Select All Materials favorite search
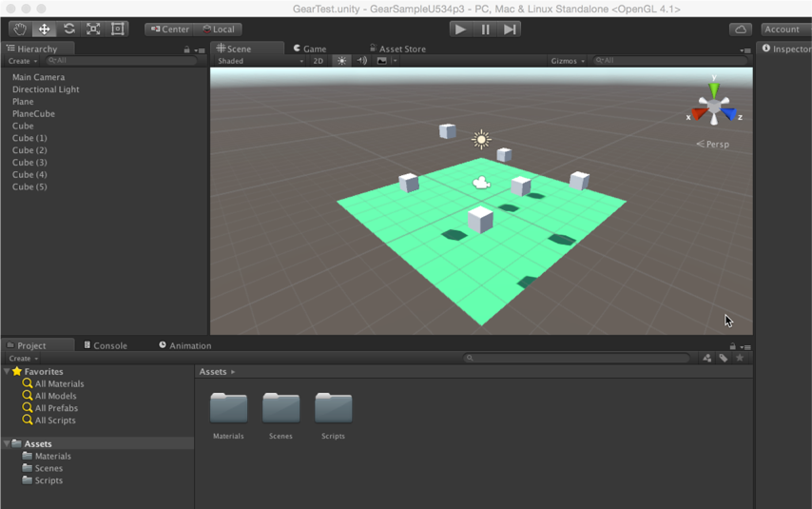The width and height of the screenshot is (812, 509). (53, 383)
